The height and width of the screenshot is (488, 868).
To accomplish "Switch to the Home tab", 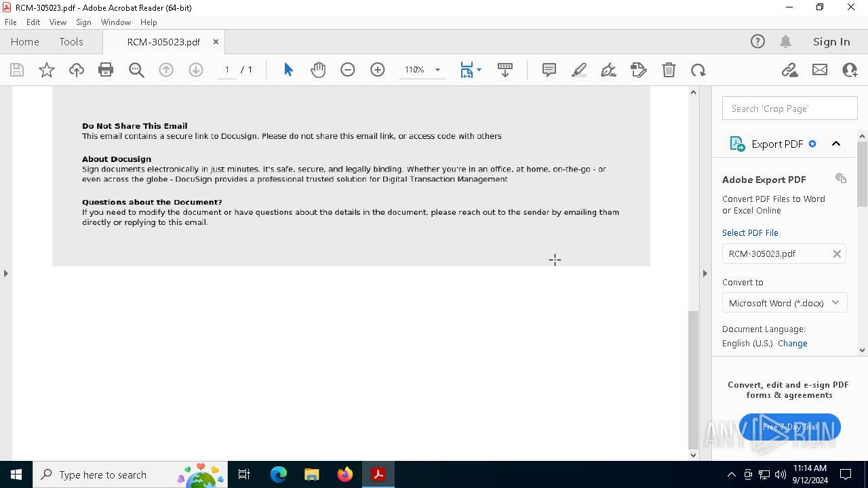I will coord(25,42).
